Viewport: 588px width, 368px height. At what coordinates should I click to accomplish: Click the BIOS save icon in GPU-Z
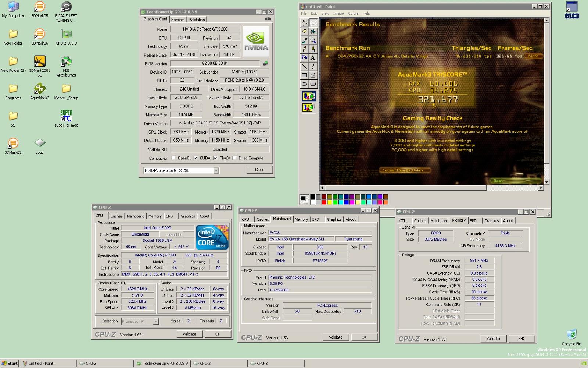click(265, 63)
